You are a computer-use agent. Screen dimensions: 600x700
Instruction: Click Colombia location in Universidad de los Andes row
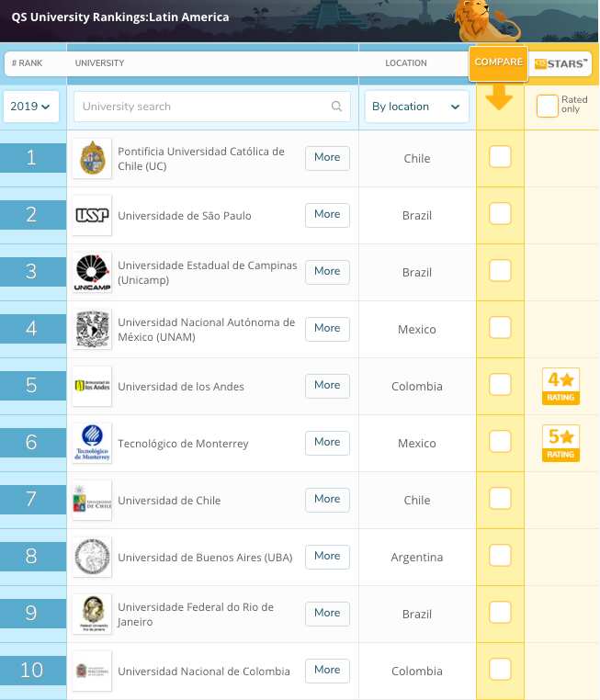click(417, 386)
